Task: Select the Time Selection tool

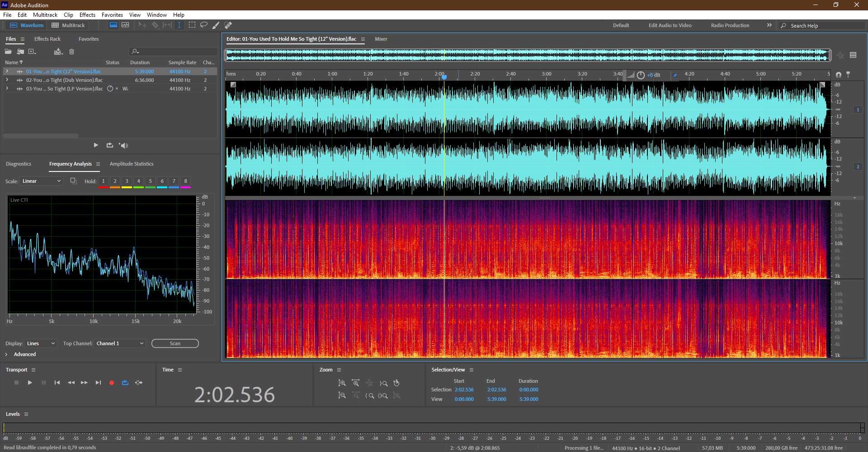Action: point(179,25)
